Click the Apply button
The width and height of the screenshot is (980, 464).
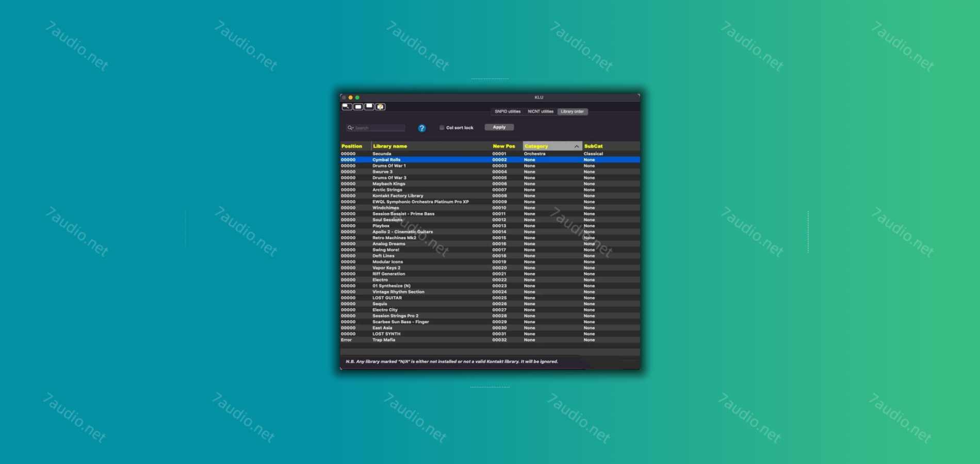point(499,127)
